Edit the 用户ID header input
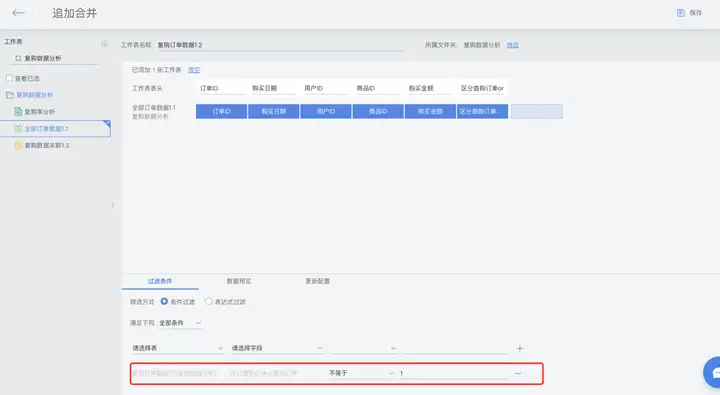 (326, 88)
